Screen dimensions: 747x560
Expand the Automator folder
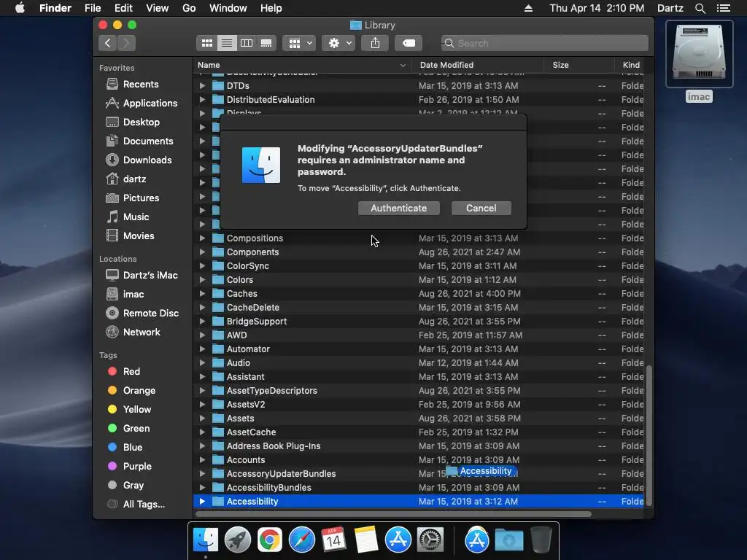click(x=202, y=349)
